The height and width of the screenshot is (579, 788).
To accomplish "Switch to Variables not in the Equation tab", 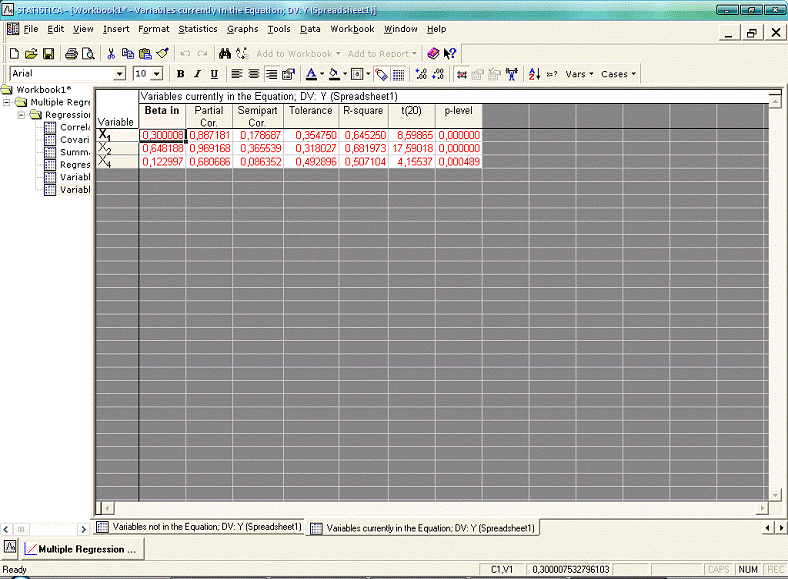I will pos(198,526).
